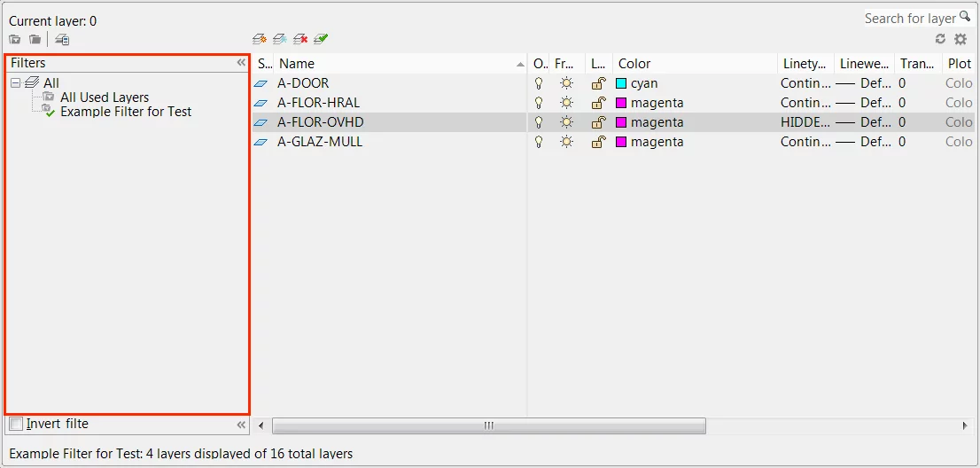Select Example Filter for Test

pos(126,112)
